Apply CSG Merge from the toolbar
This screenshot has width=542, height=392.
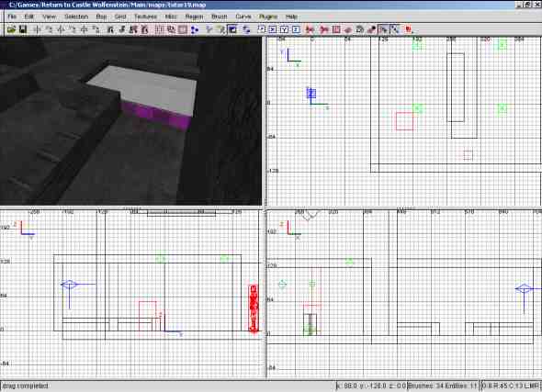[x=171, y=29]
